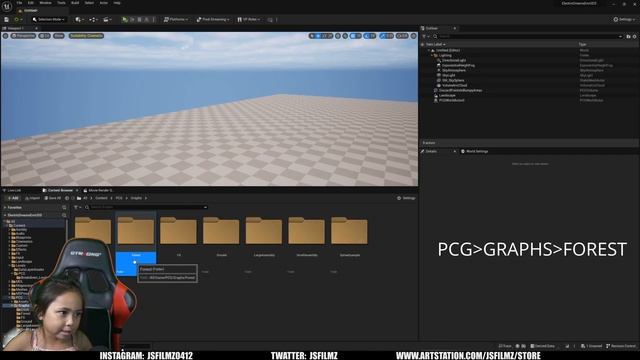Screen dimensions: 640x360
Task: Open the Perspective view mode dropdown
Action: pyautogui.click(x=23, y=36)
